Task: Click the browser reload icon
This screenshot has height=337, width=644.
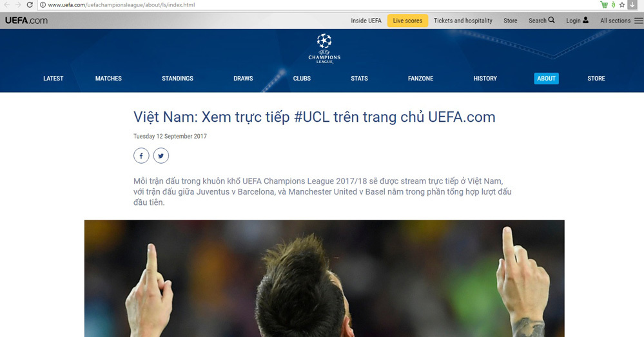Action: (x=30, y=5)
